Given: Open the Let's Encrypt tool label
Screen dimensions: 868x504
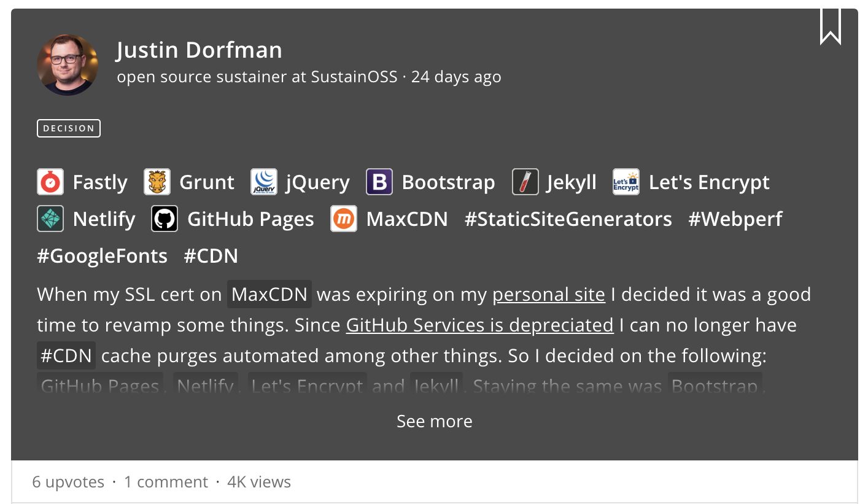Looking at the screenshot, I should tap(709, 183).
